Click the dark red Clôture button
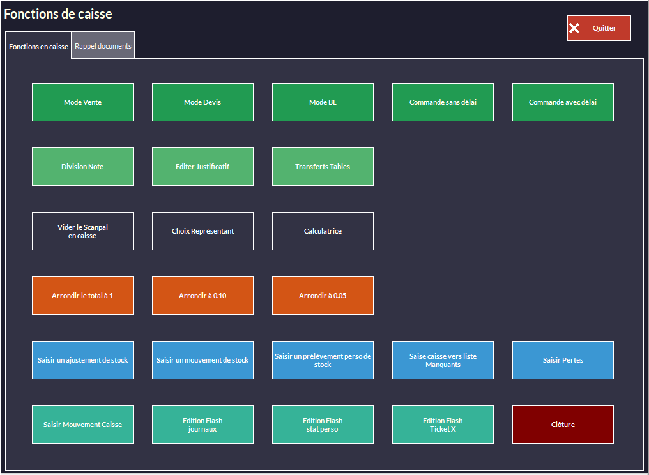Image resolution: width=649 pixels, height=475 pixels. 562,424
